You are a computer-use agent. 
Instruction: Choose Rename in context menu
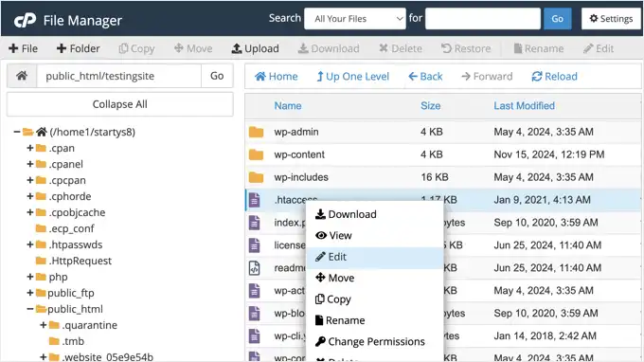[375, 320]
